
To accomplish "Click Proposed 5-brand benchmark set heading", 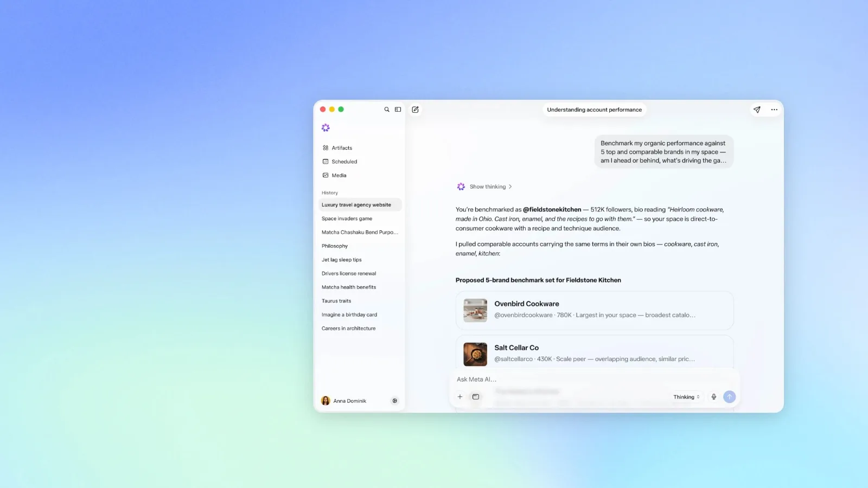I will pyautogui.click(x=538, y=280).
